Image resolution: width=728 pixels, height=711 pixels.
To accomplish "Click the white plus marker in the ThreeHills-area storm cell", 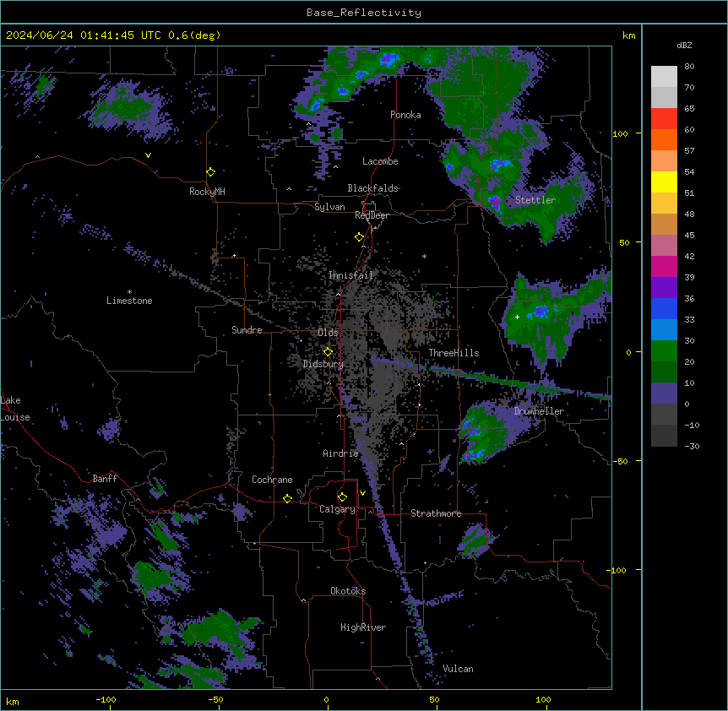I will [517, 317].
